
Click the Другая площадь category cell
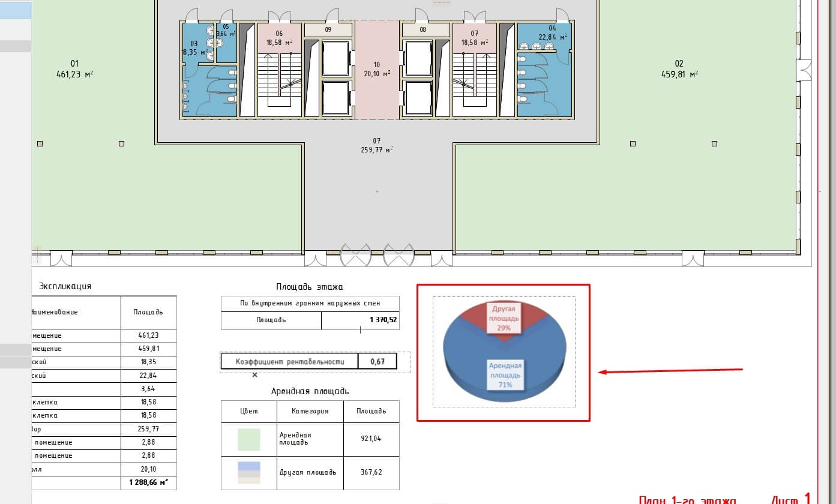click(x=310, y=472)
